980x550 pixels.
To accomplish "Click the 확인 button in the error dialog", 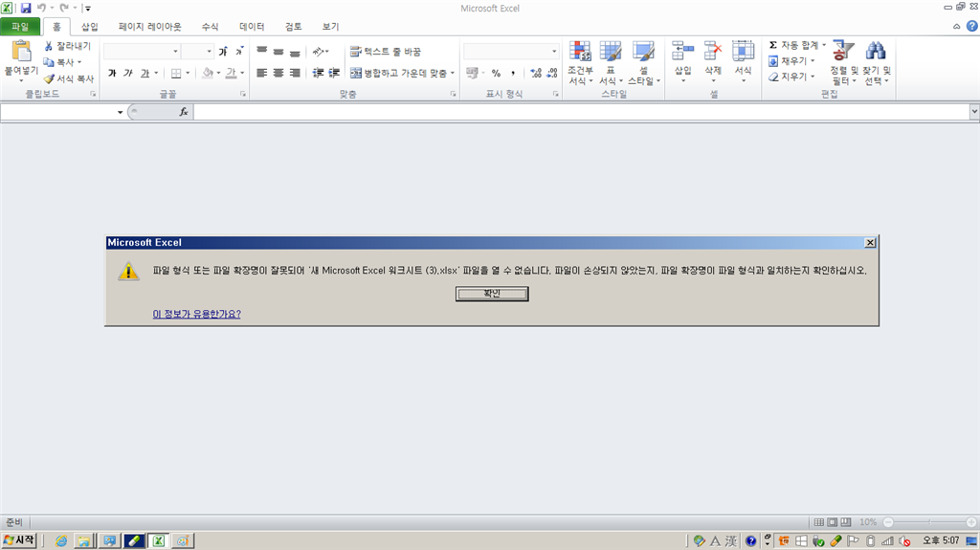I will pos(492,293).
